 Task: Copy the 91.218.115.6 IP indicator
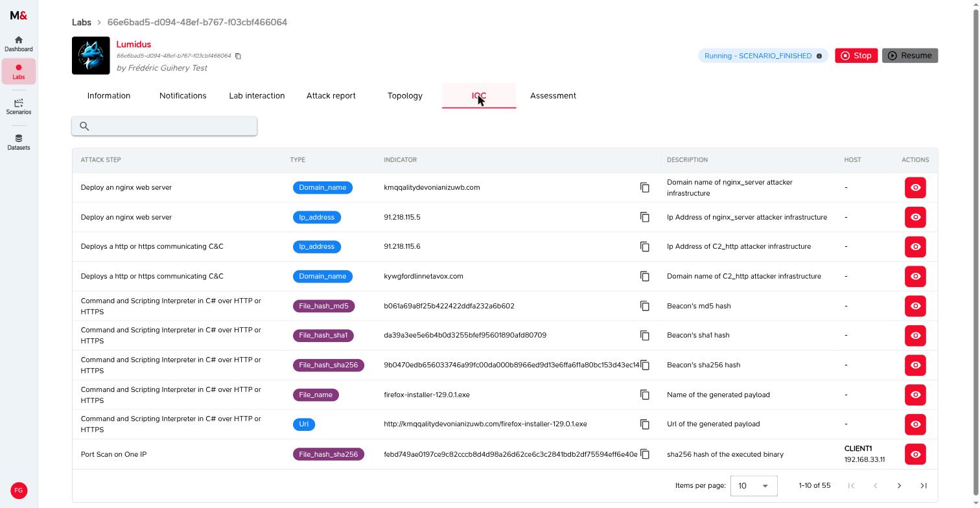pos(644,246)
